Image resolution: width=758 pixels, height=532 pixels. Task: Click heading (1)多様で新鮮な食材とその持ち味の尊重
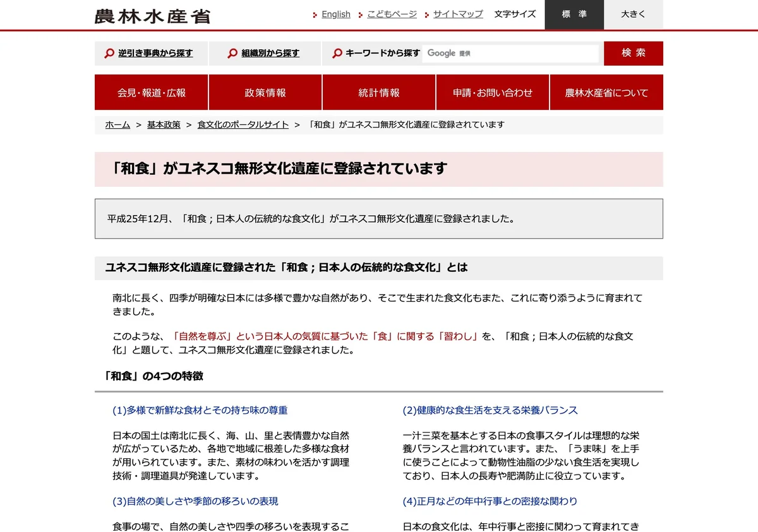(200, 410)
